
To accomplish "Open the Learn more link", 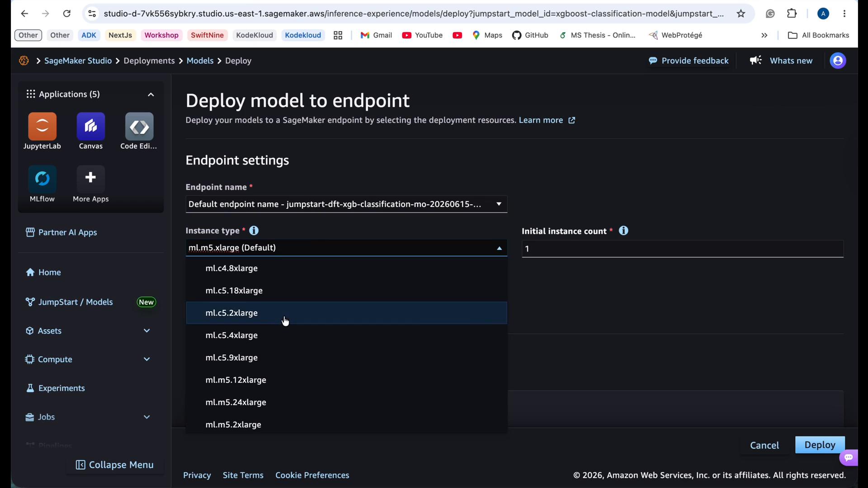I will [547, 120].
